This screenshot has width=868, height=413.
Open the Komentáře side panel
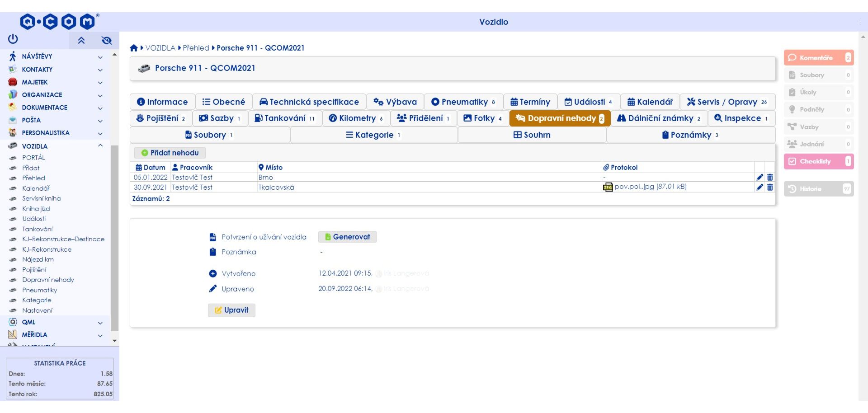pos(819,58)
